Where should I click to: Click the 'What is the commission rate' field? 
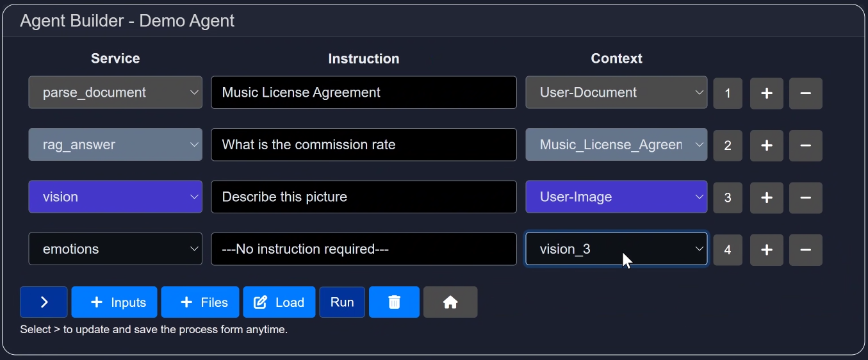(363, 145)
